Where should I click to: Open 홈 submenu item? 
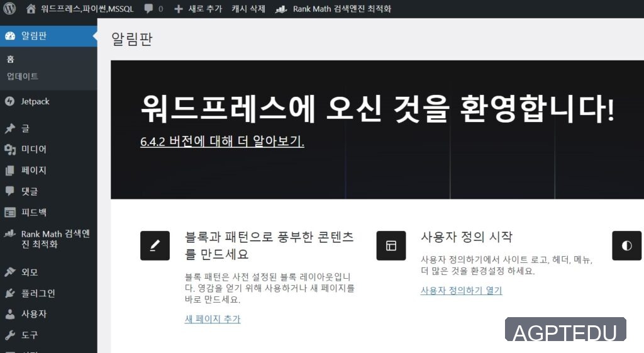point(11,59)
